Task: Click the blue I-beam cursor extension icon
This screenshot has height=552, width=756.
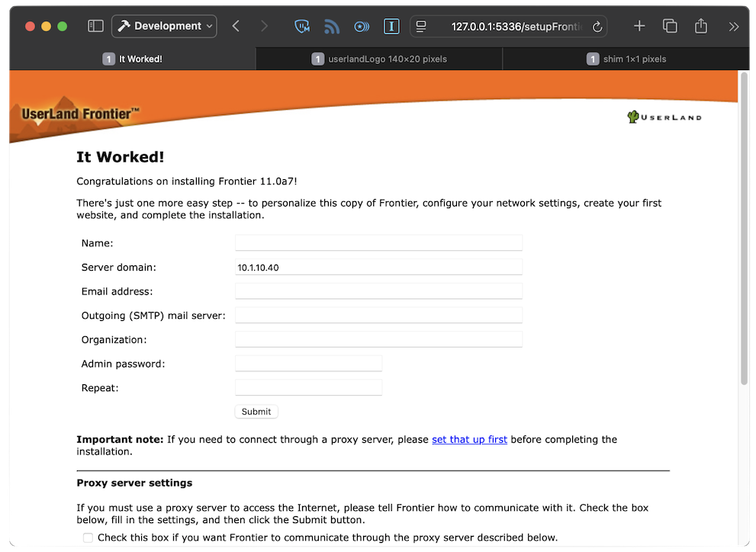Action: [x=391, y=26]
